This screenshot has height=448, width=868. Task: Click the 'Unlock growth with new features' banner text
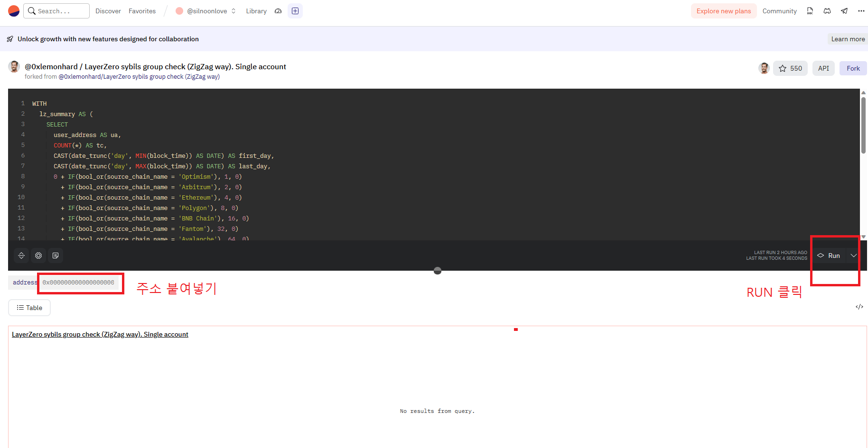pos(108,39)
